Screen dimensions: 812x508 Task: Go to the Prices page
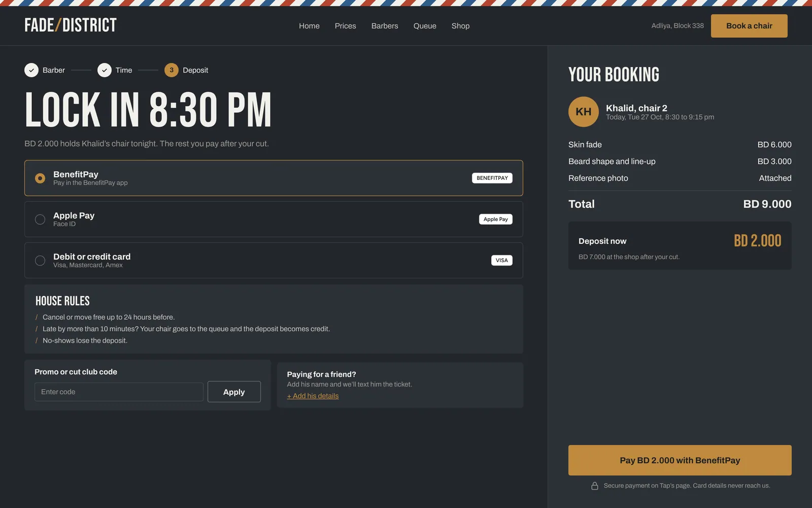345,26
